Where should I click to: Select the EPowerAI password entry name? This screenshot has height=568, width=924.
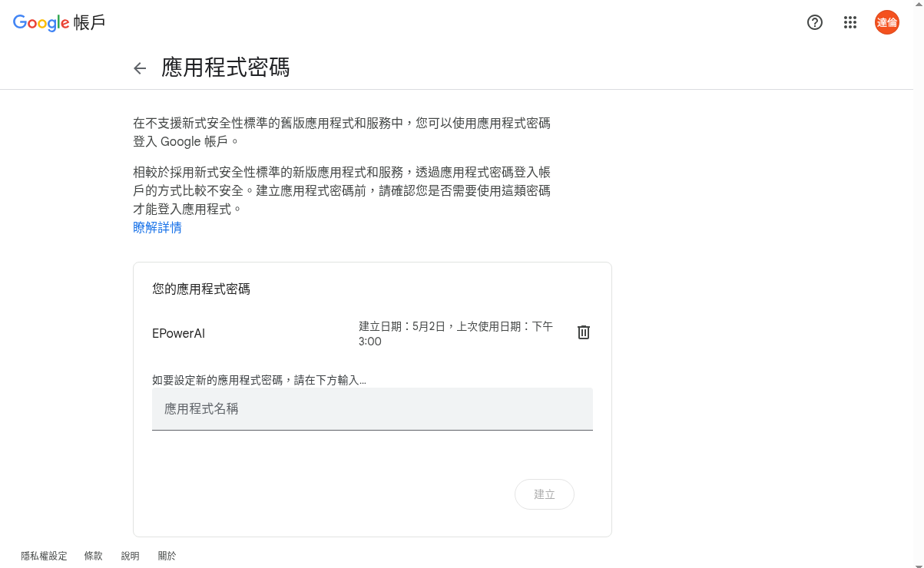tap(179, 334)
